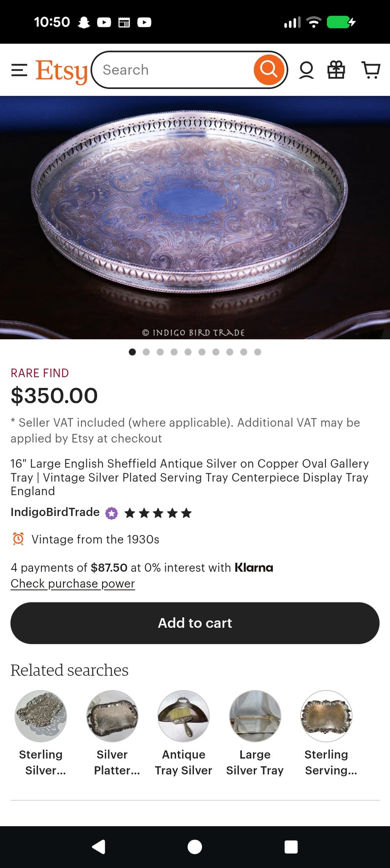Tap the silver tray product image
The image size is (390, 868).
point(195,217)
